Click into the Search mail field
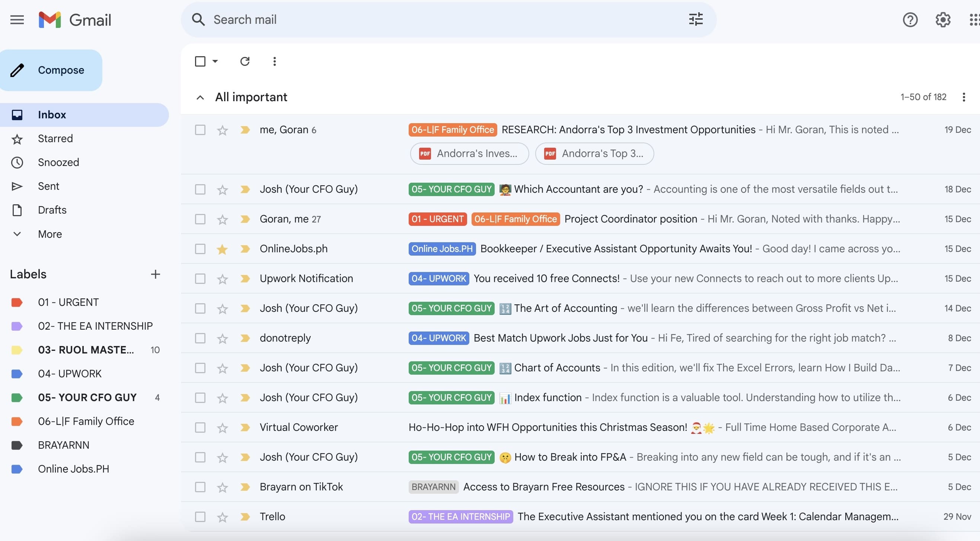 point(445,20)
